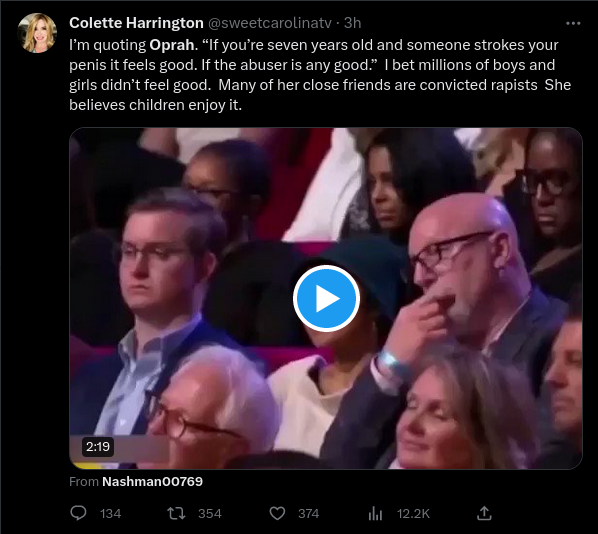Open the @sweetcarolinatv handle link
598x534 pixels.
point(270,23)
